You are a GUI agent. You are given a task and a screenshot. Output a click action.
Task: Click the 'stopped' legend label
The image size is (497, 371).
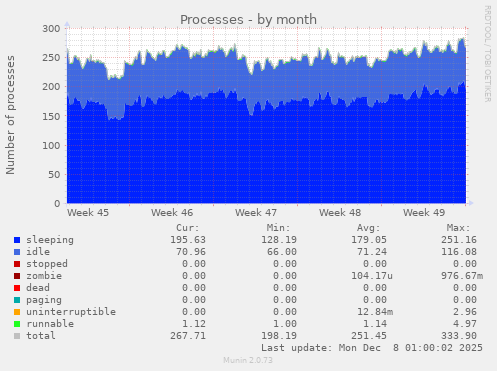click(47, 264)
